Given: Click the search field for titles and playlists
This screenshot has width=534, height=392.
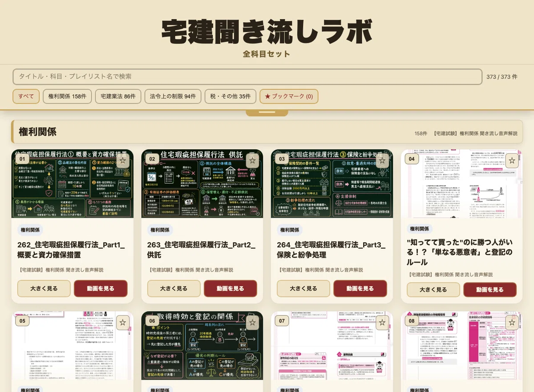Looking at the screenshot, I should tap(247, 76).
